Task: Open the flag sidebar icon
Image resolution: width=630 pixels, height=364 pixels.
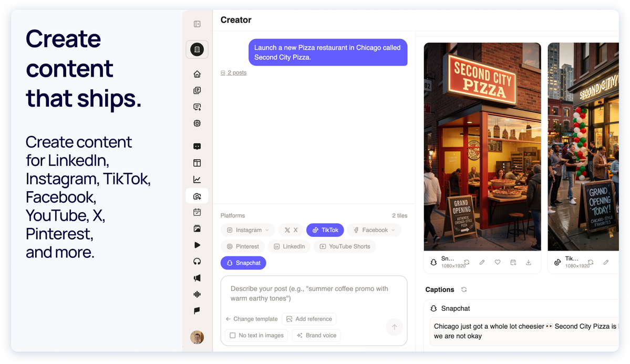Action: click(197, 310)
